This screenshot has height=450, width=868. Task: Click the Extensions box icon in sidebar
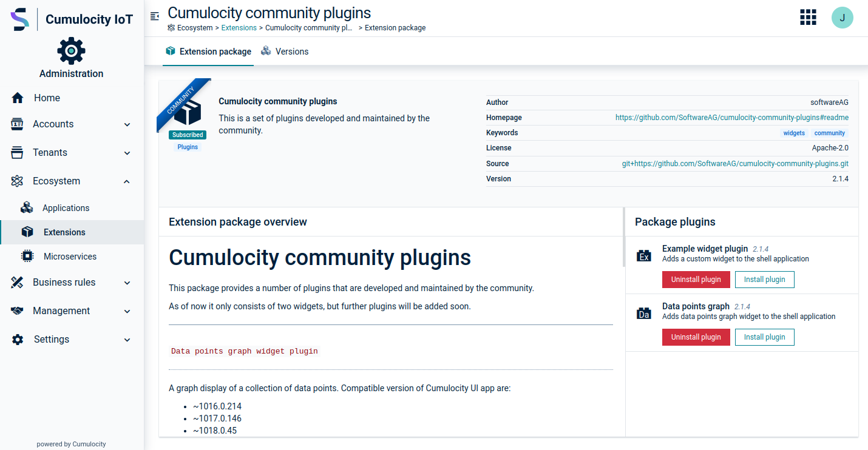(x=27, y=232)
